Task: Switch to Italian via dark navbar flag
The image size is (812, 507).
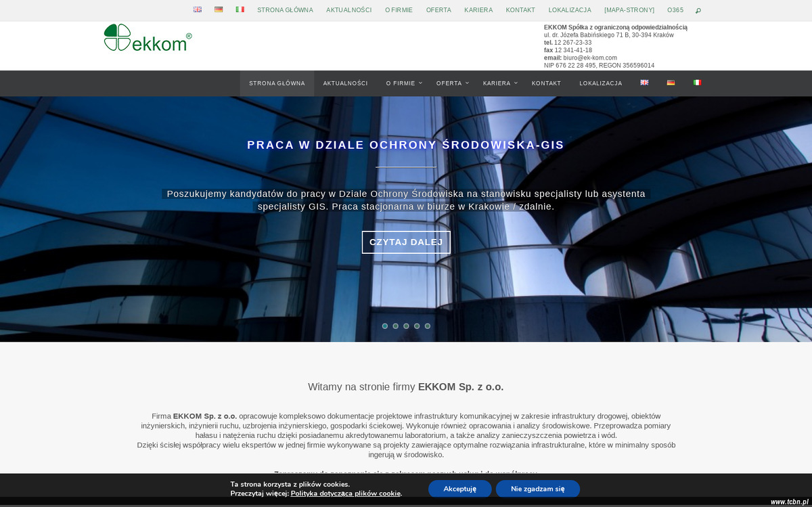Action: pyautogui.click(x=697, y=83)
